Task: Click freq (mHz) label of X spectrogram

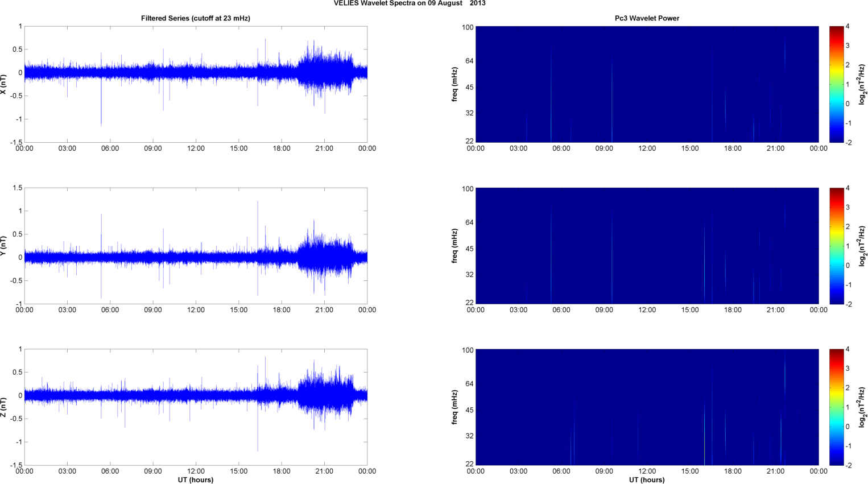Action: click(x=454, y=84)
